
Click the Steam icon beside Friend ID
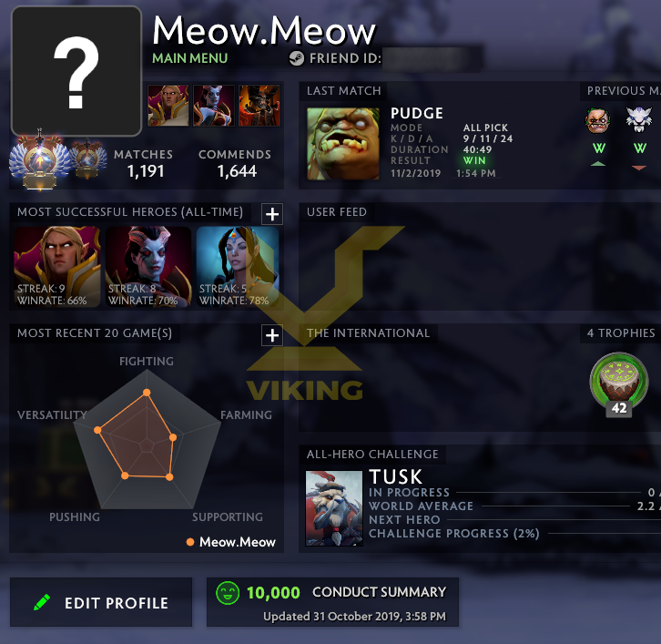(x=296, y=58)
